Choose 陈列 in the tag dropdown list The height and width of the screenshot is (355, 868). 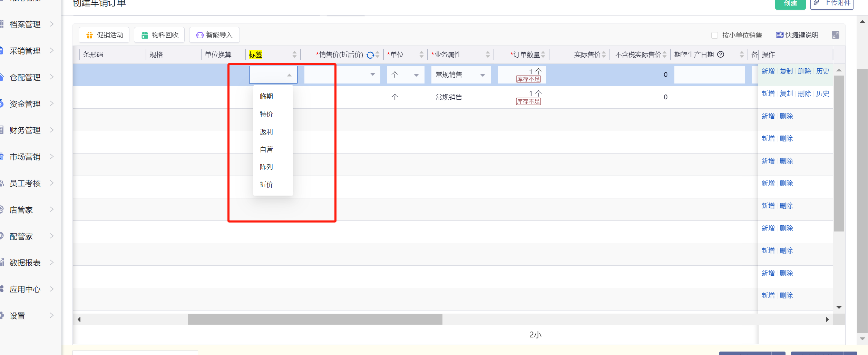266,167
